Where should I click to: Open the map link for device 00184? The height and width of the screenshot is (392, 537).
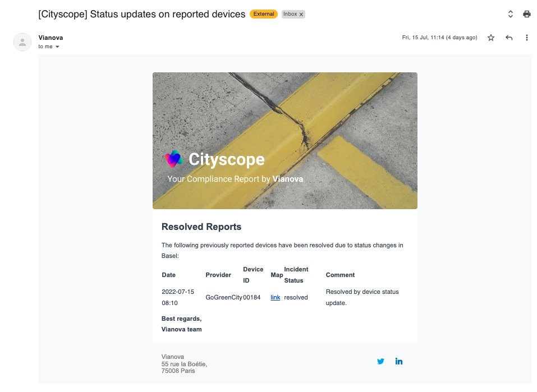coord(276,298)
